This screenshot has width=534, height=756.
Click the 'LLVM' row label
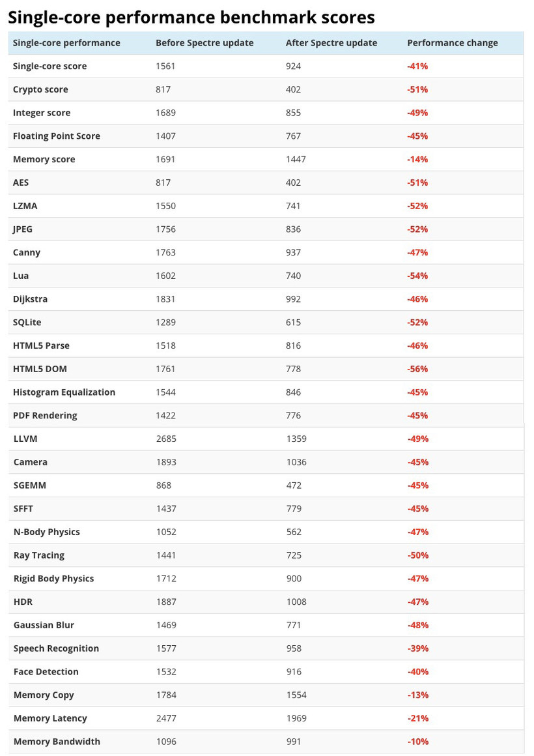pos(25,439)
